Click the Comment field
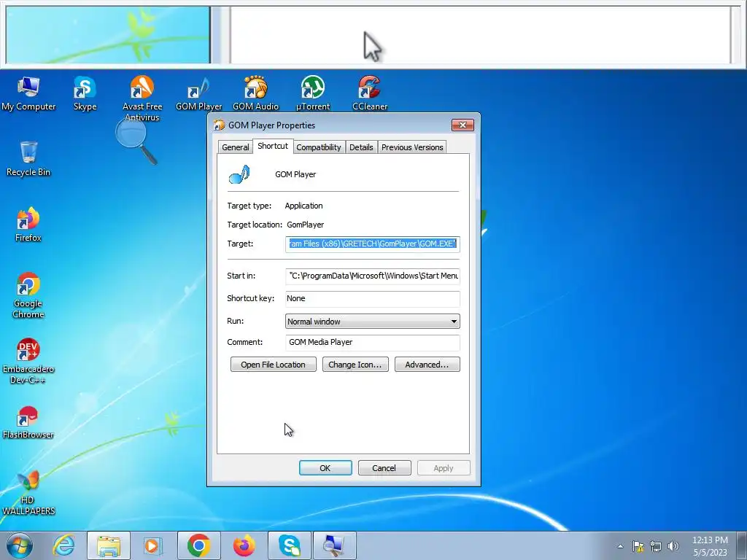 pyautogui.click(x=373, y=343)
